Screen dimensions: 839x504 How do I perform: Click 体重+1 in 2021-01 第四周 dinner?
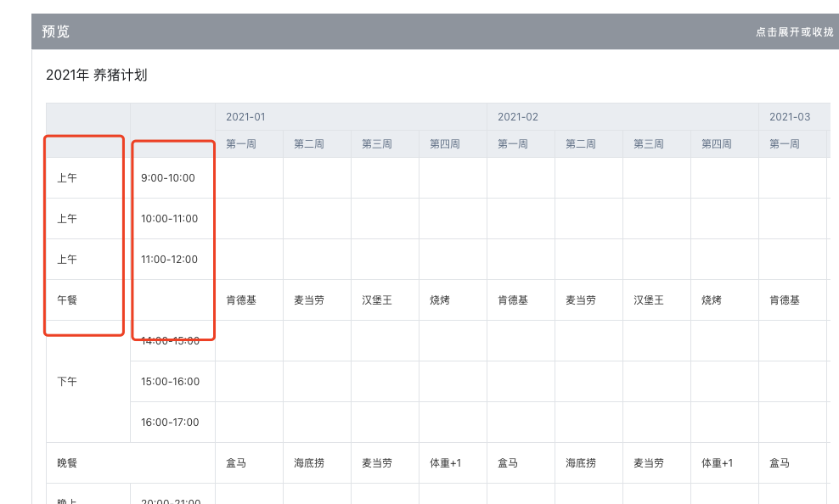tap(445, 462)
